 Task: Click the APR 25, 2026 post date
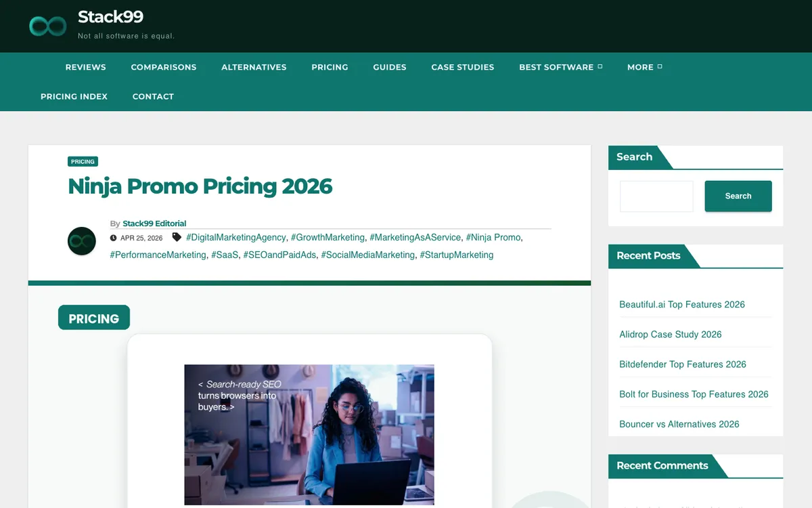pos(141,238)
